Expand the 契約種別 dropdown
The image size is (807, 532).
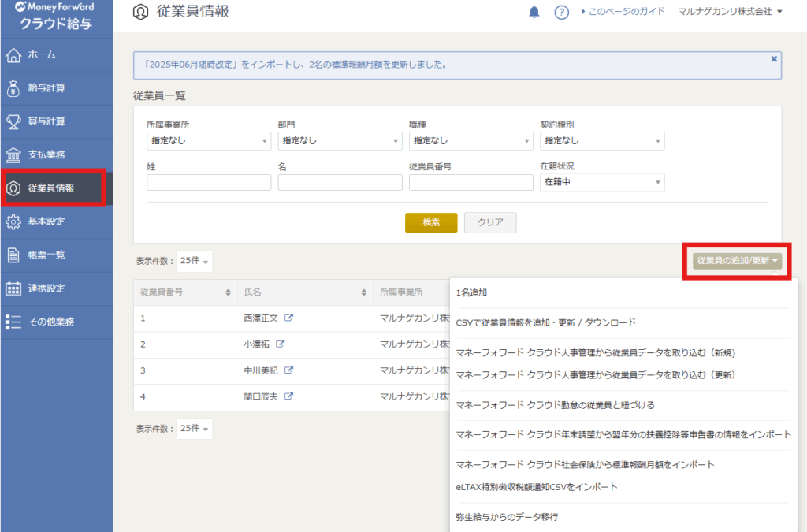tap(602, 141)
